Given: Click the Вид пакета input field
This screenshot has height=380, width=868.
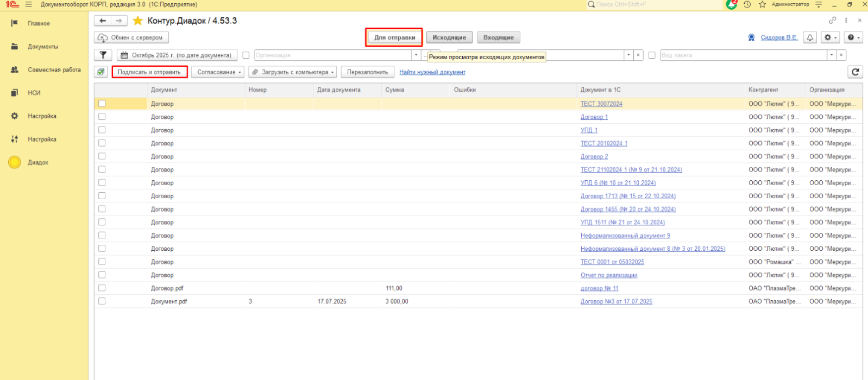Looking at the screenshot, I should 743,55.
